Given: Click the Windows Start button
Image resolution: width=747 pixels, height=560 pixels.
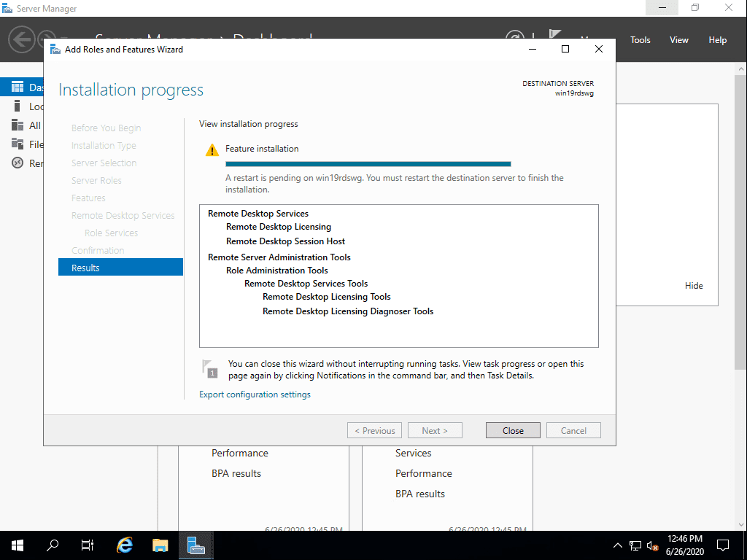Looking at the screenshot, I should (x=17, y=545).
